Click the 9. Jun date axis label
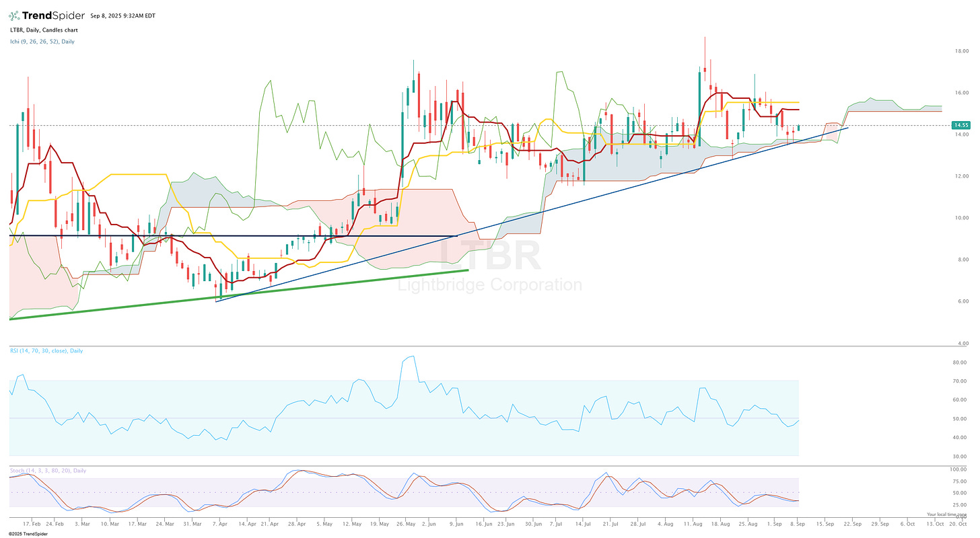This screenshot has width=980, height=538. (457, 523)
